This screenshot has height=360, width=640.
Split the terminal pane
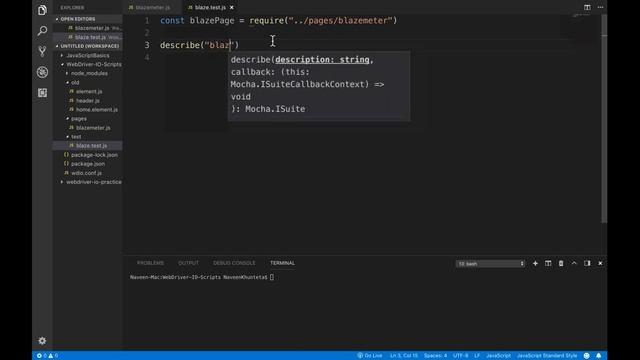click(548, 264)
